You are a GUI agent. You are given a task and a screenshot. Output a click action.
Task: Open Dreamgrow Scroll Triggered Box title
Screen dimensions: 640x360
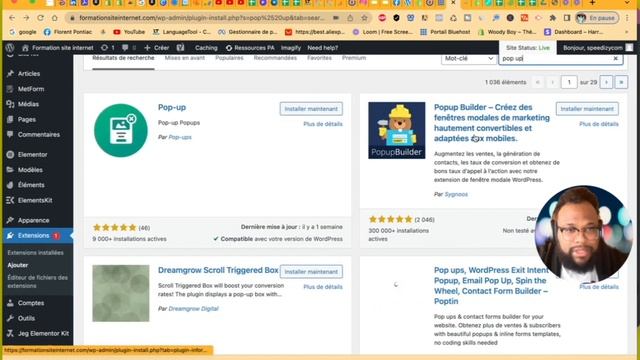[218, 270]
